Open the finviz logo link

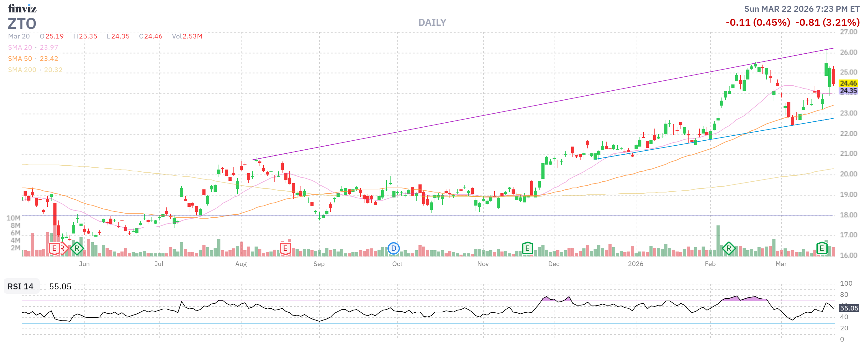pyautogui.click(x=22, y=8)
